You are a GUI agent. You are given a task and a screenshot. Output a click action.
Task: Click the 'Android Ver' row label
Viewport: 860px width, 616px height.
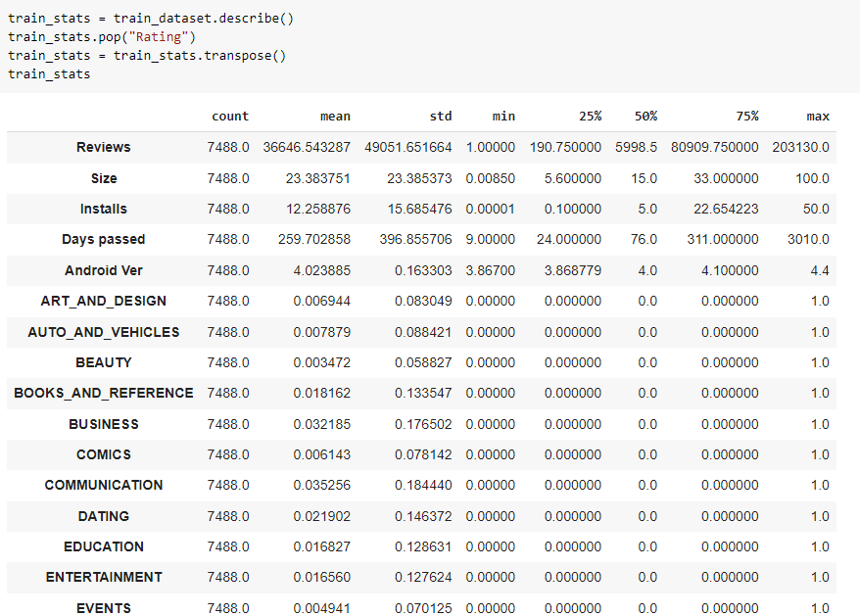coord(104,270)
